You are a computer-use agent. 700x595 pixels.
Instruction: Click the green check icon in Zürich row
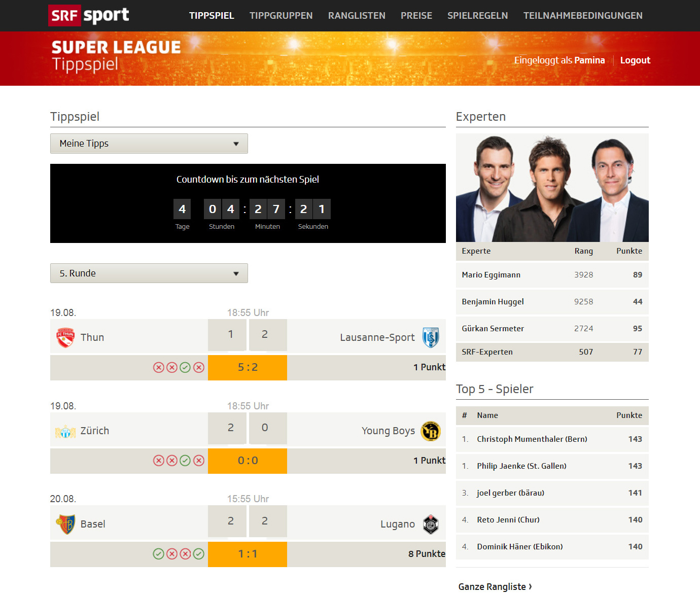[x=185, y=461]
